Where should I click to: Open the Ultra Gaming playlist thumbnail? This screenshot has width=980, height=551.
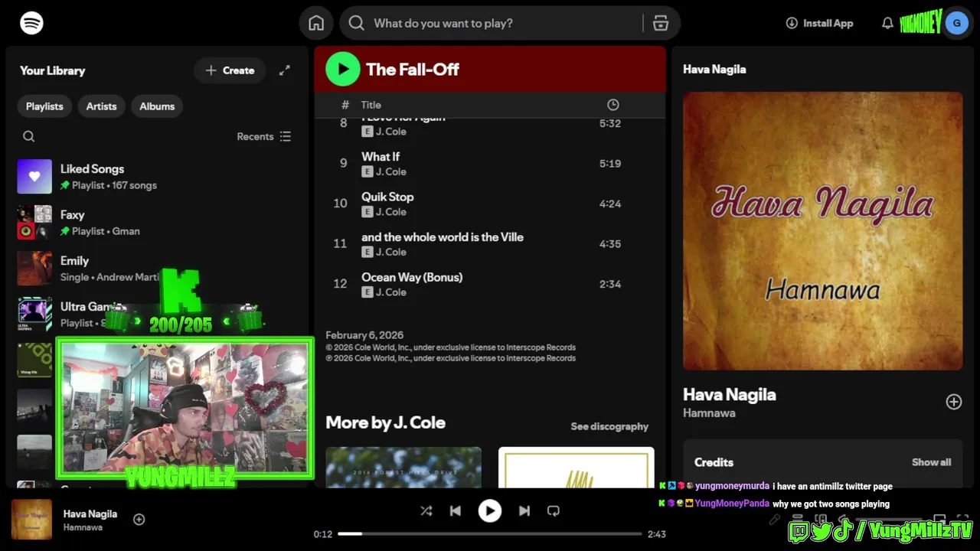(x=34, y=314)
